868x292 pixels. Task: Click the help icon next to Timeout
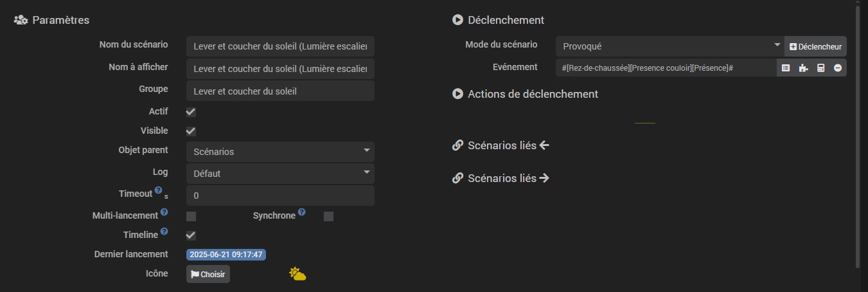[158, 190]
